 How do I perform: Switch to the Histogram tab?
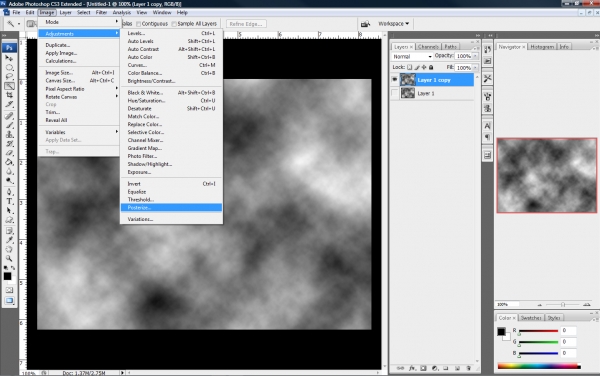542,47
